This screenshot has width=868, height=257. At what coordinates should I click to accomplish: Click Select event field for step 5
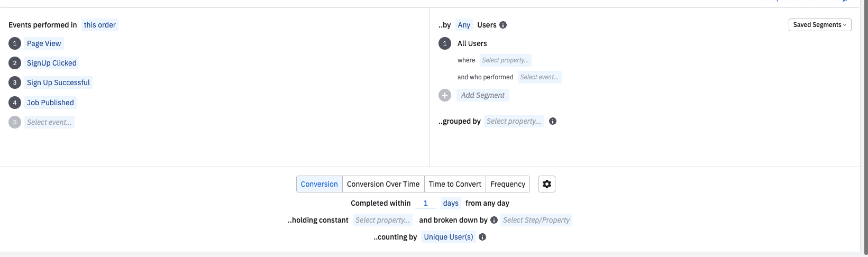(49, 122)
